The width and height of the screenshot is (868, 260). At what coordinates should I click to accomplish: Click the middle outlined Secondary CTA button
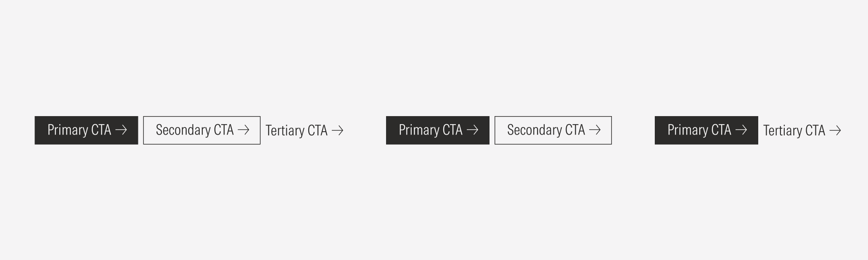pyautogui.click(x=553, y=130)
